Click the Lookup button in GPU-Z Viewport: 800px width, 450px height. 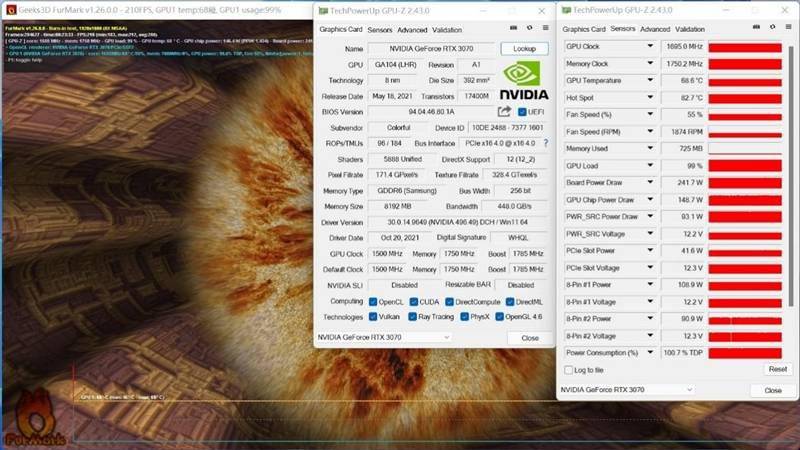pos(524,48)
